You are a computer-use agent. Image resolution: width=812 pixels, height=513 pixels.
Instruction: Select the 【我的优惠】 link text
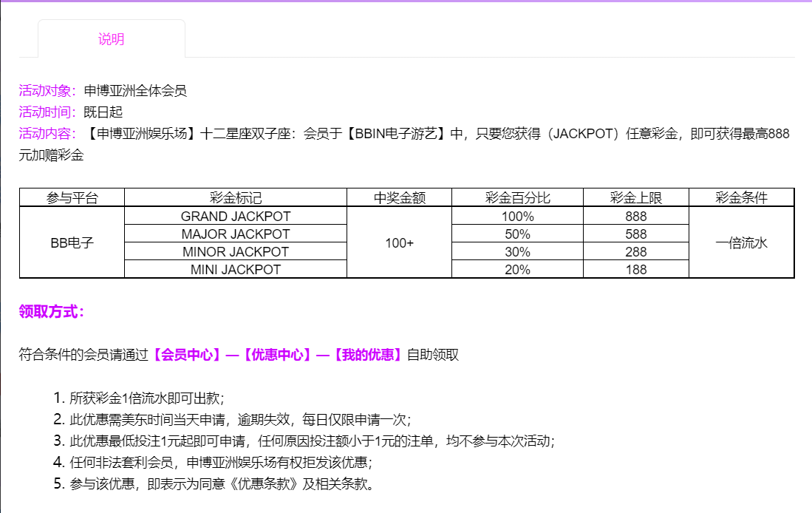[366, 355]
